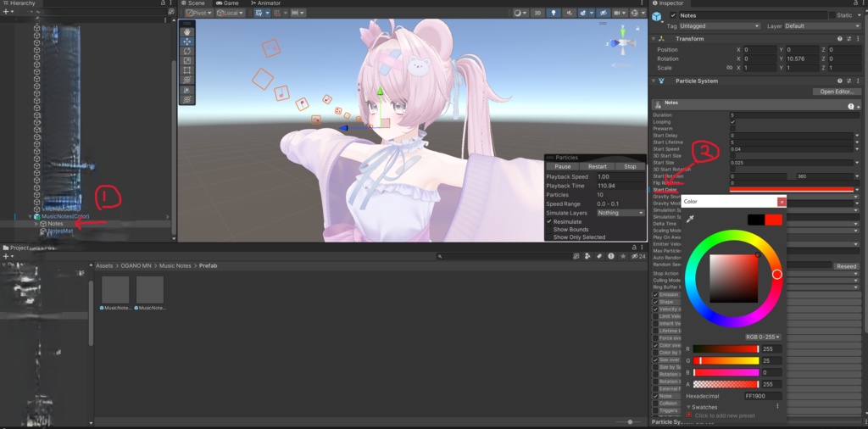Viewport: 868px width, 429px height.
Task: Open Swatches three-dot menu in Color picker
Action: [777, 406]
